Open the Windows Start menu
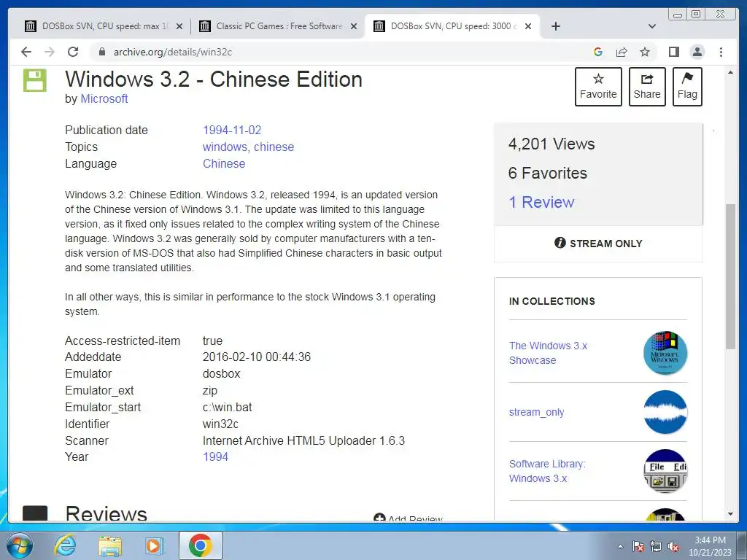Image resolution: width=747 pixels, height=560 pixels. click(20, 545)
